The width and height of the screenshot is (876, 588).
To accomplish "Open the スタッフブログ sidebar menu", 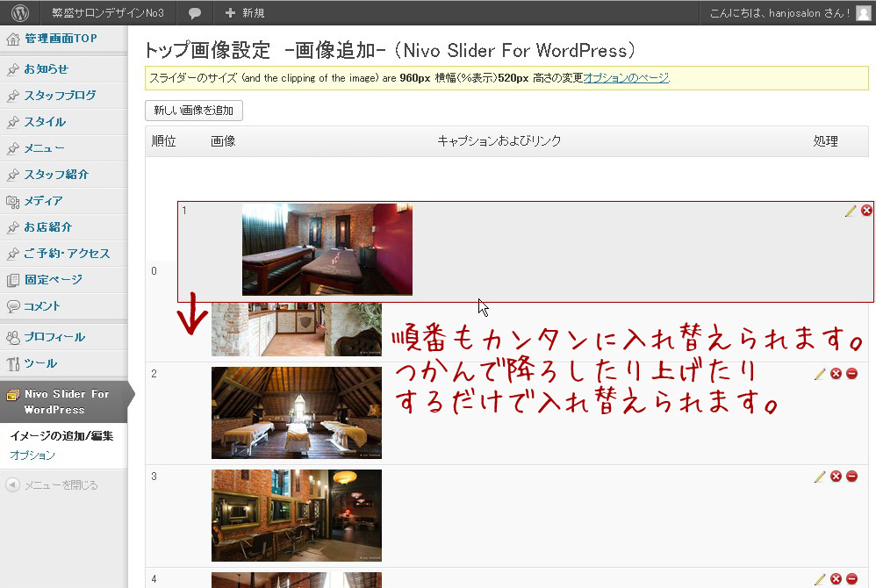I will [x=60, y=96].
